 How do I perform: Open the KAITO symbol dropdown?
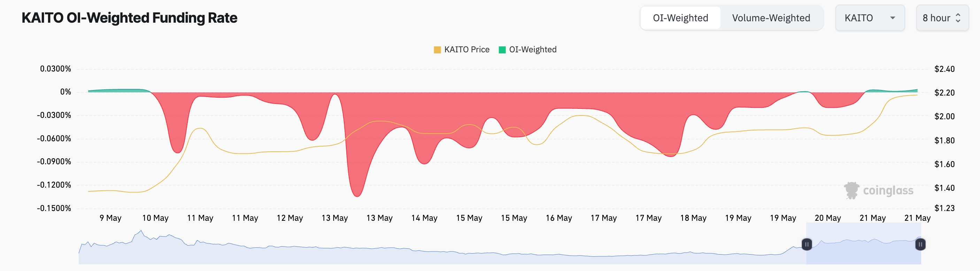(869, 18)
